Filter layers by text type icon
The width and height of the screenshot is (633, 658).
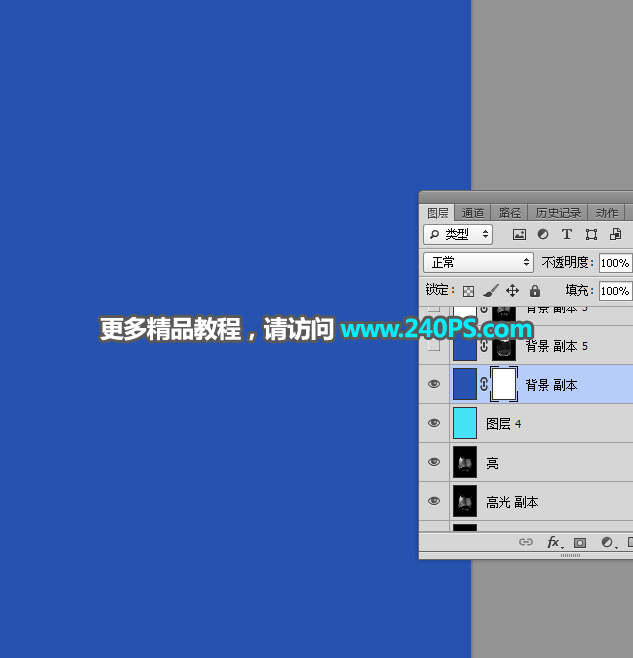click(x=567, y=234)
